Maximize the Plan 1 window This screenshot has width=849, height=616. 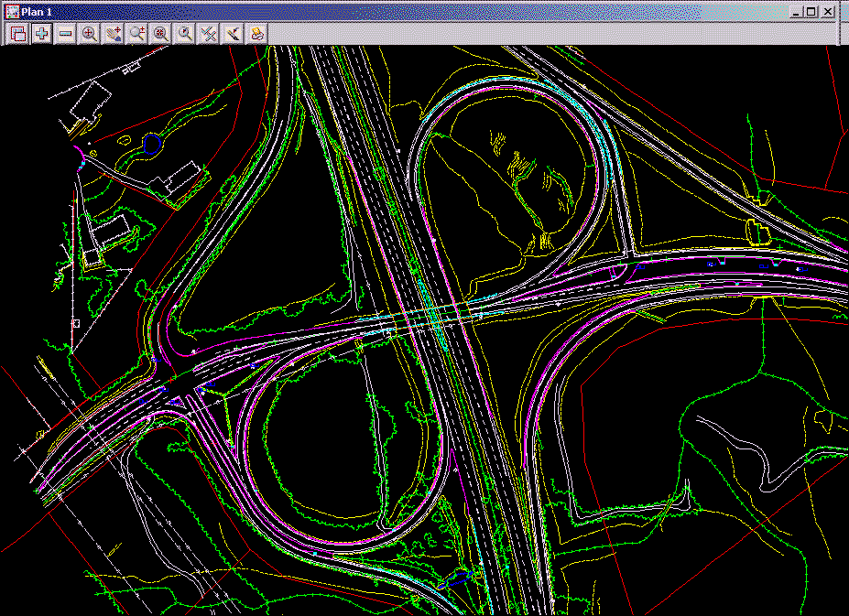[811, 11]
